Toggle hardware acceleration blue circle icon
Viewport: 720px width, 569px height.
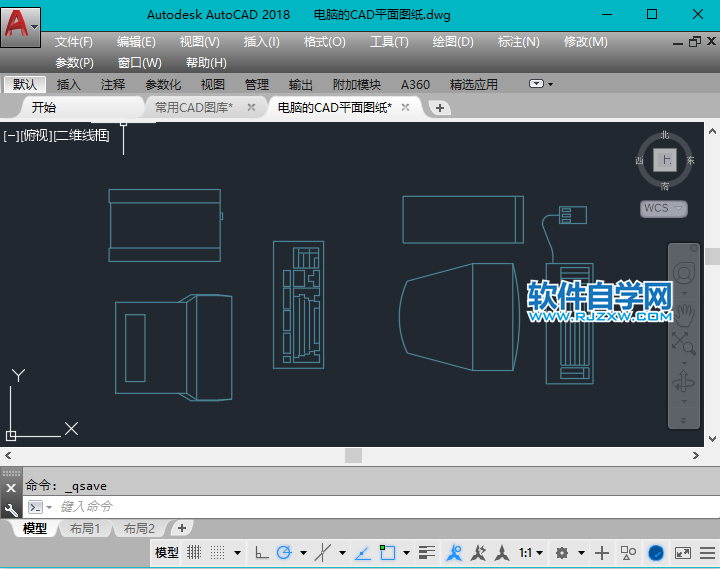(x=656, y=553)
